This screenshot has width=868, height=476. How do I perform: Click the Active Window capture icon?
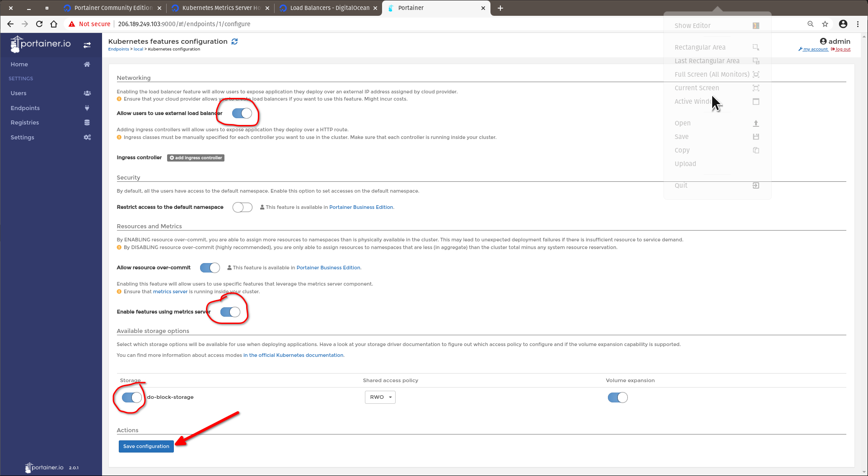coord(756,102)
